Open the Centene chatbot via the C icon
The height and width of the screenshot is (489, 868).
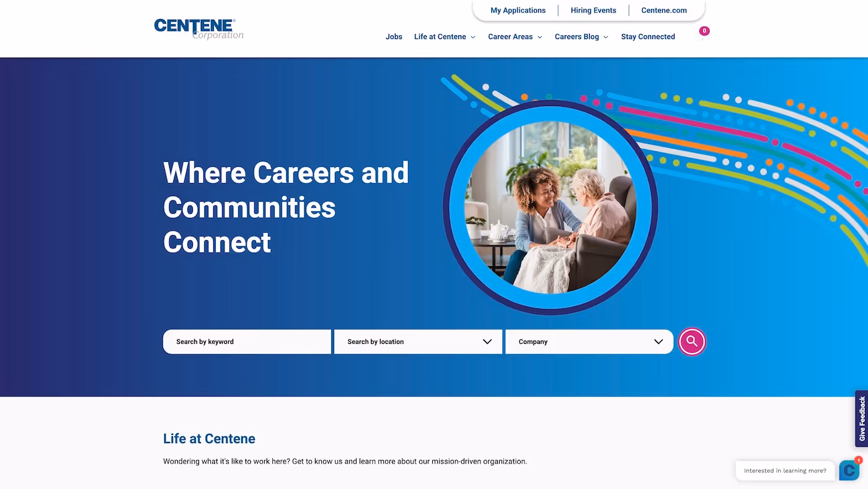pos(848,470)
